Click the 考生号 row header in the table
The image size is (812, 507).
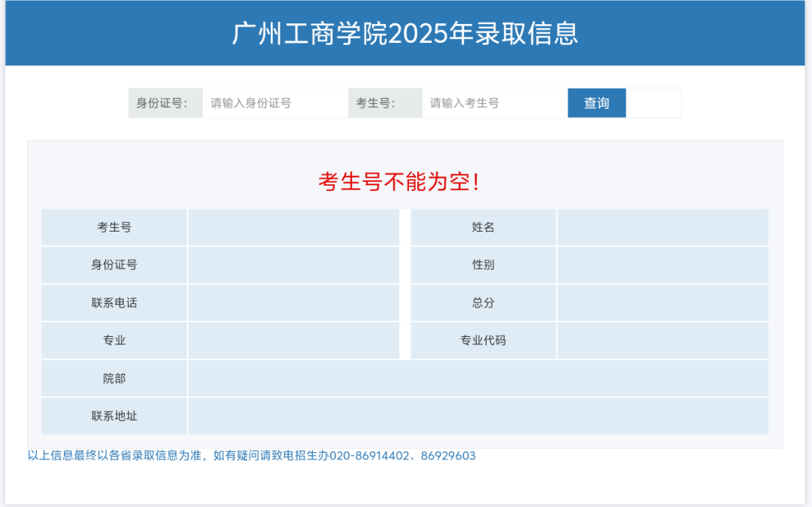pos(114,227)
